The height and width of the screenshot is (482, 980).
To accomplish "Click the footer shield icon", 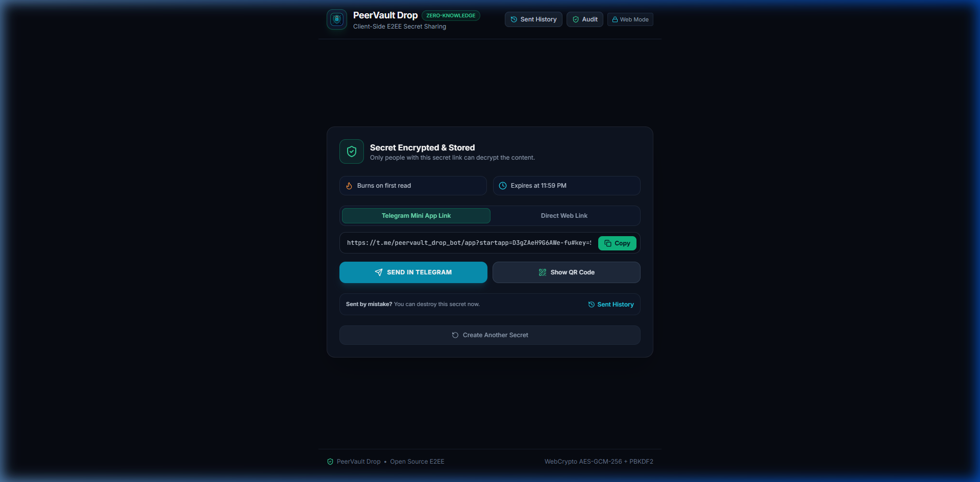I will tap(330, 462).
